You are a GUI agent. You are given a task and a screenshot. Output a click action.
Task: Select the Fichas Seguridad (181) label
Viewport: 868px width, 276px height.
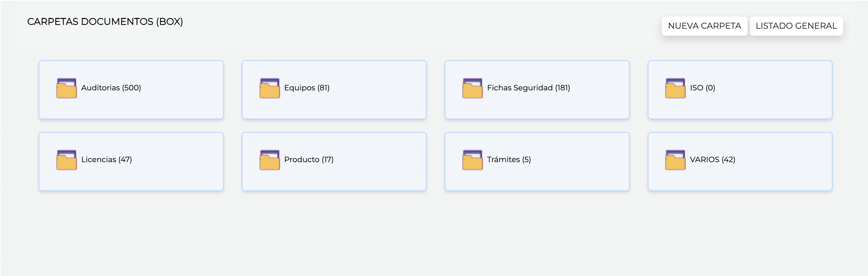tap(529, 88)
